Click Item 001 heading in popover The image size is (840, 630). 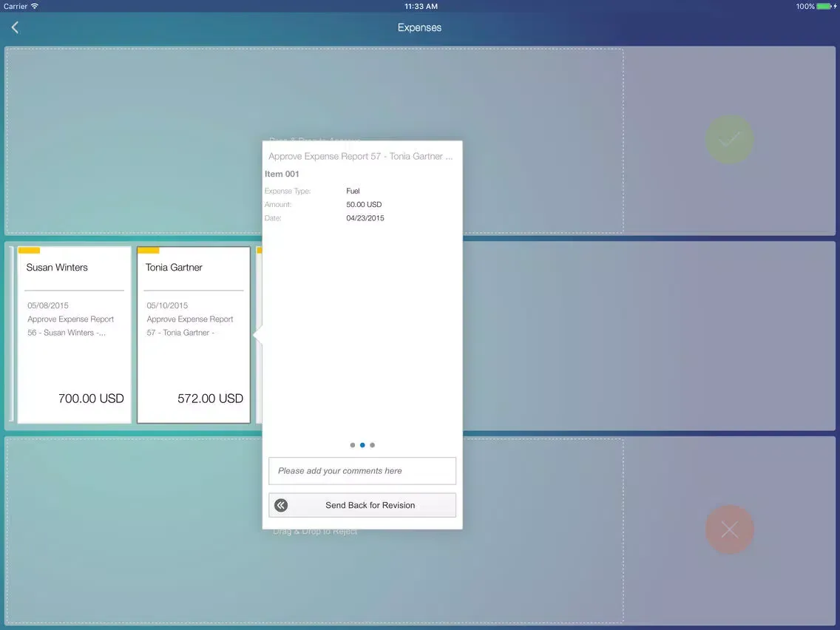pyautogui.click(x=282, y=175)
